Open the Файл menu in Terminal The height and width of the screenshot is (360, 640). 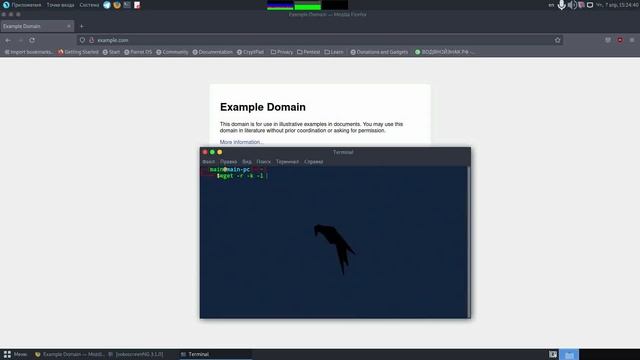208,162
